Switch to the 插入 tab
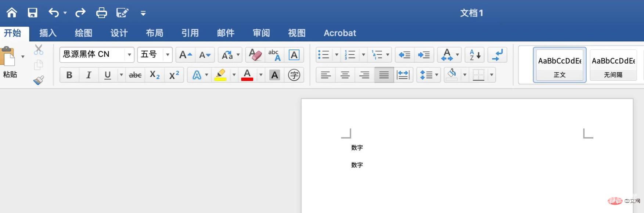644x213 pixels. [48, 33]
